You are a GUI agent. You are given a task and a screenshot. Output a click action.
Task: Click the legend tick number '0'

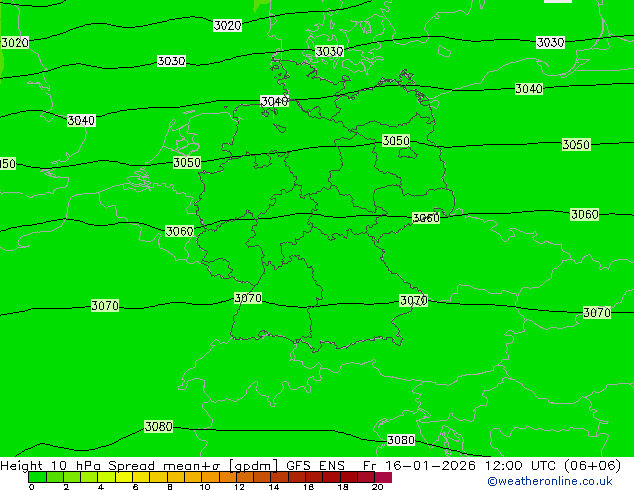coord(32,487)
